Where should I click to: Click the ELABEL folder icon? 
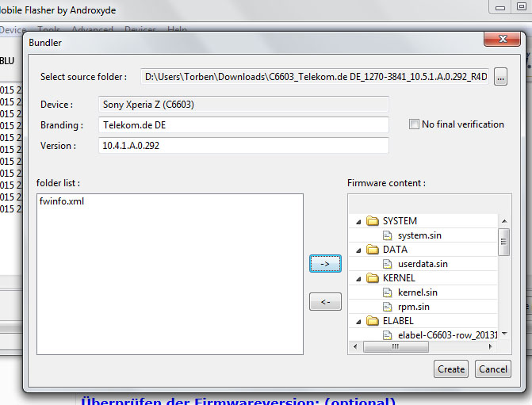pyautogui.click(x=373, y=321)
